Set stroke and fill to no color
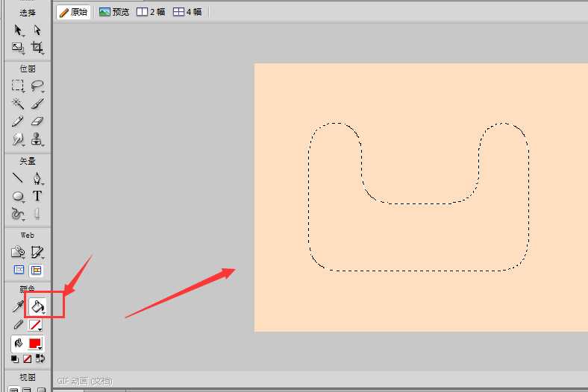 tap(28, 358)
